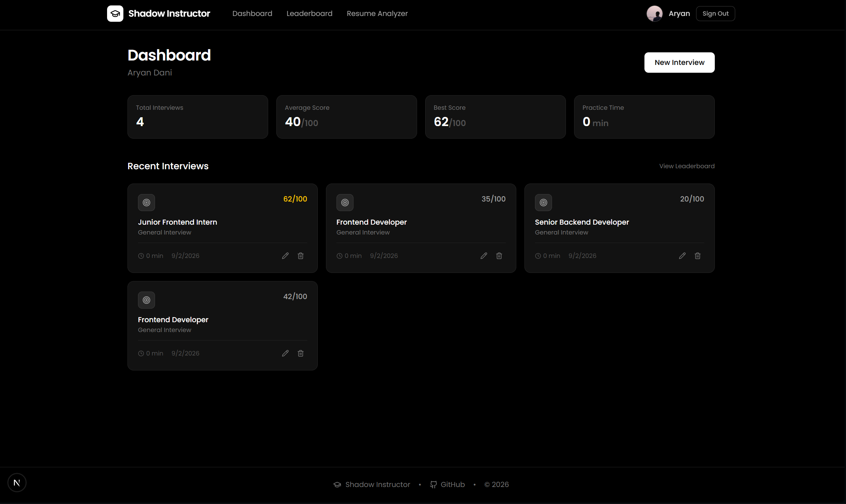Open the Senior Backend Developer interview card title

click(x=582, y=222)
